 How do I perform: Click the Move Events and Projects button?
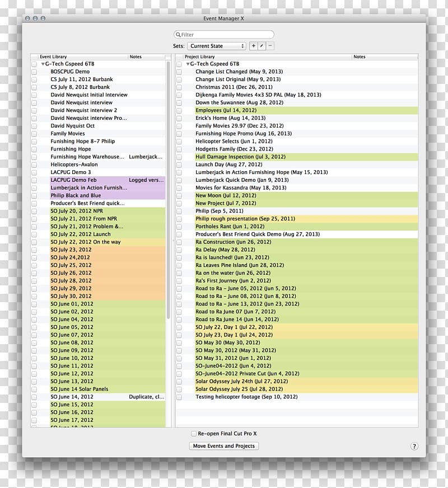pos(224,446)
